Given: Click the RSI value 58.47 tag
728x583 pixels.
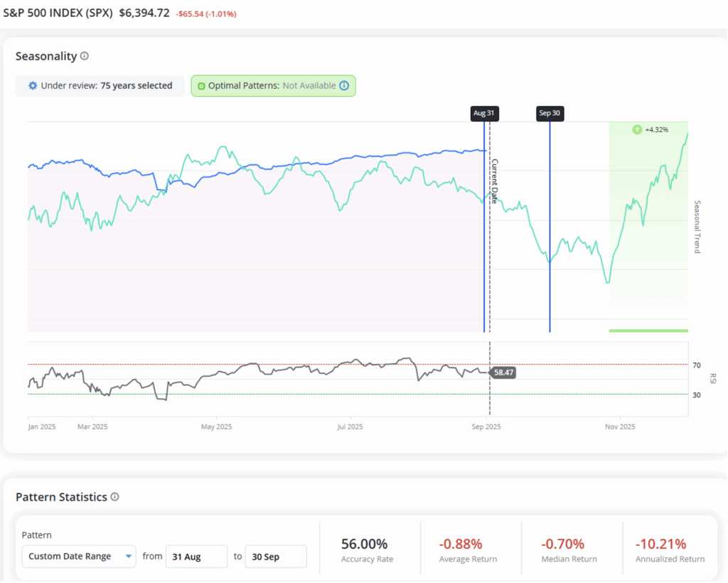Looking at the screenshot, I should coord(503,373).
